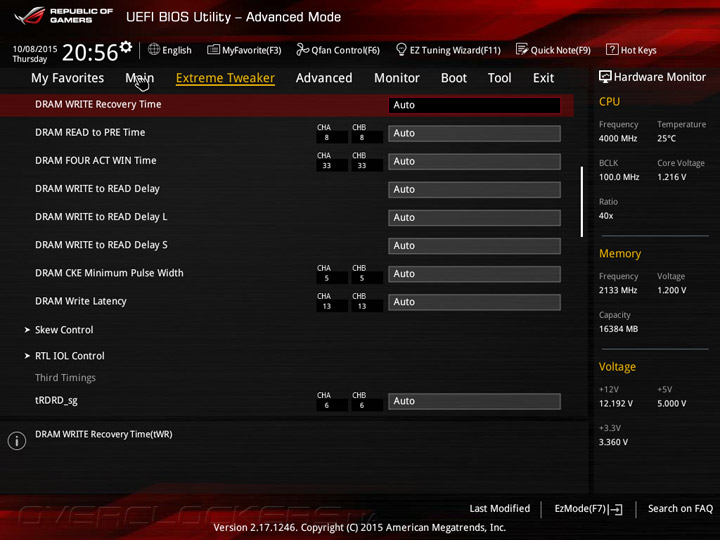This screenshot has width=720, height=540.
Task: Click the ROG logo
Action: (x=30, y=16)
